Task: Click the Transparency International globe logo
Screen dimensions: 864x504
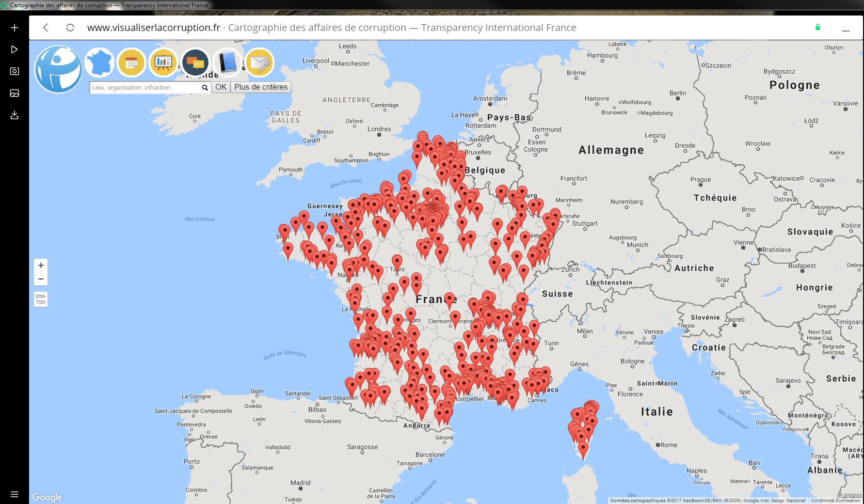Action: click(58, 69)
